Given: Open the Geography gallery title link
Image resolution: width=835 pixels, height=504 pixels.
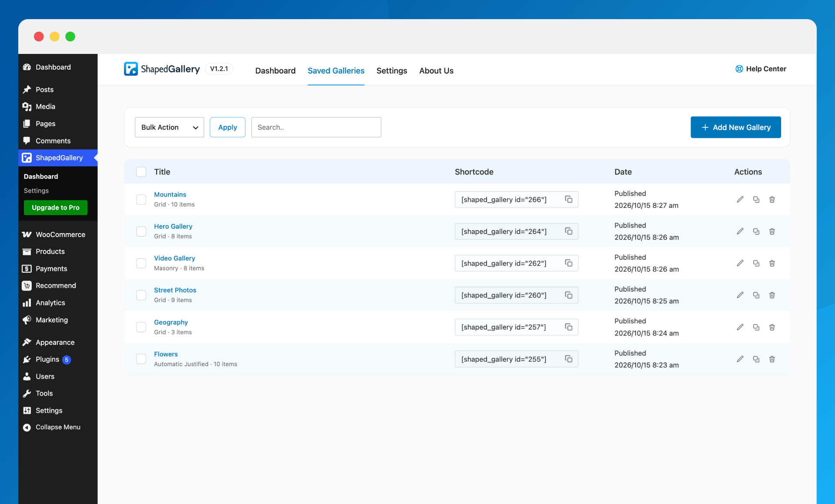Looking at the screenshot, I should (171, 322).
